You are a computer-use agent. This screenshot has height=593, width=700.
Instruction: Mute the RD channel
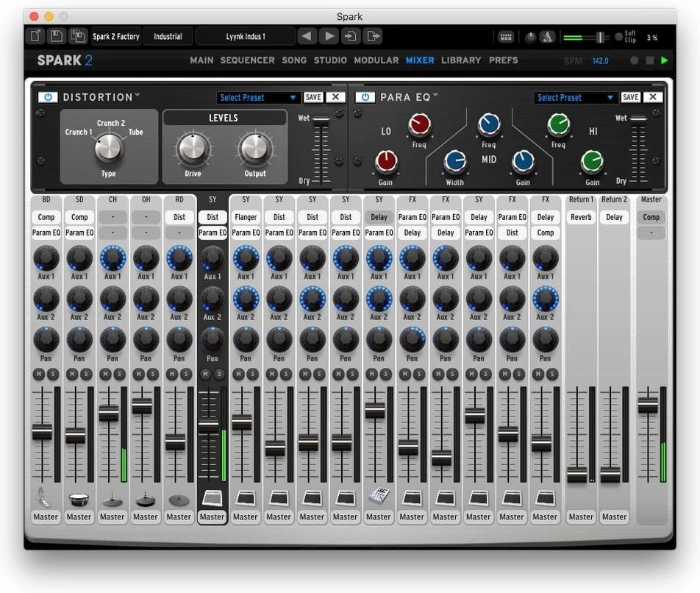click(x=172, y=374)
